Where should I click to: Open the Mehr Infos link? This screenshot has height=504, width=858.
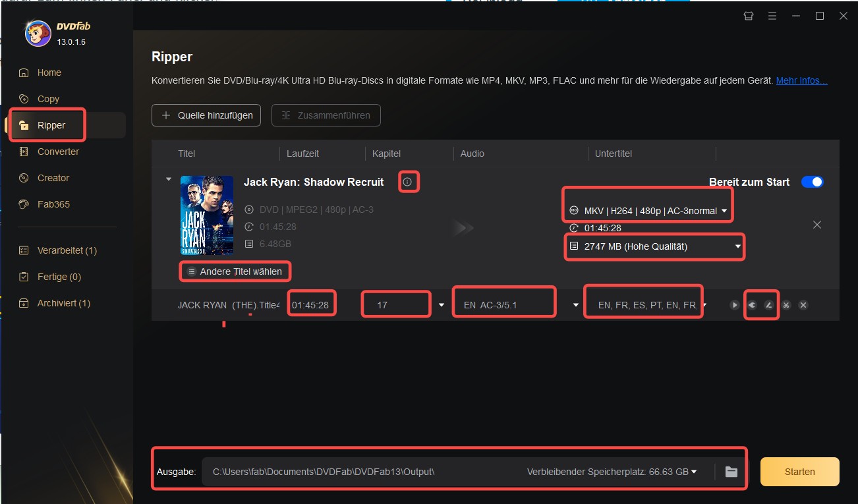(x=801, y=80)
